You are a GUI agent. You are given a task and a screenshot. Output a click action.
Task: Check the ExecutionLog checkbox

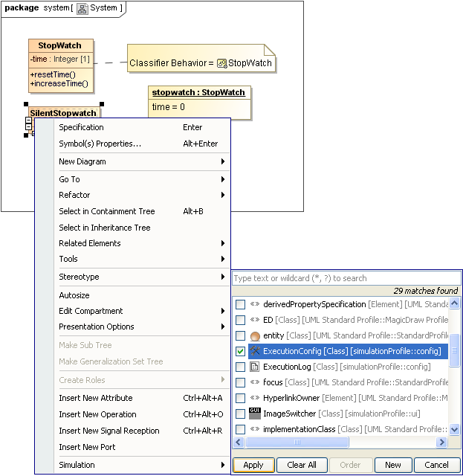(x=240, y=367)
